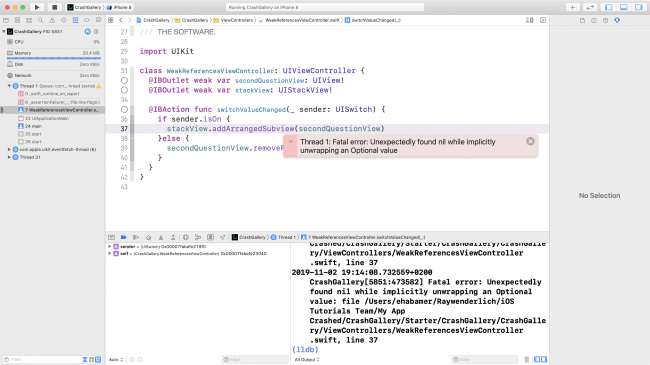The image size is (650, 365).
Task: Click the code review arrows button
Action: [x=590, y=7]
